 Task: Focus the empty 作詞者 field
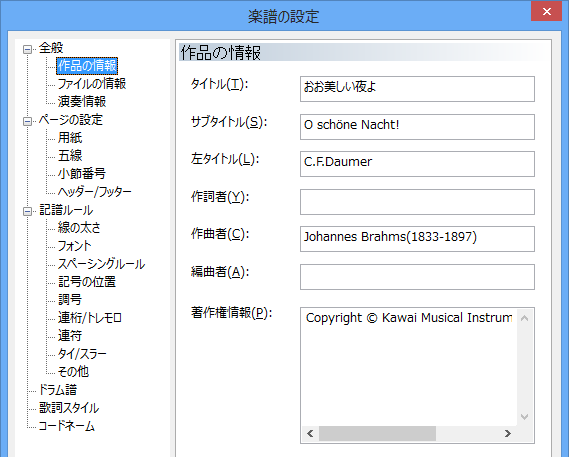(417, 202)
